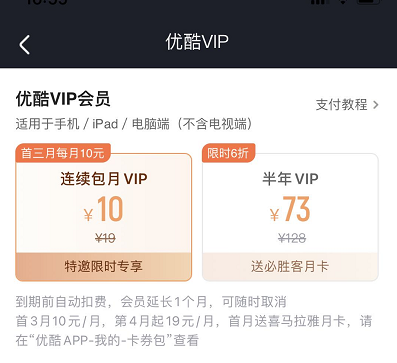The height and width of the screenshot is (363, 397).
Task: Tap the 优酷VIP page title
Action: click(x=197, y=42)
